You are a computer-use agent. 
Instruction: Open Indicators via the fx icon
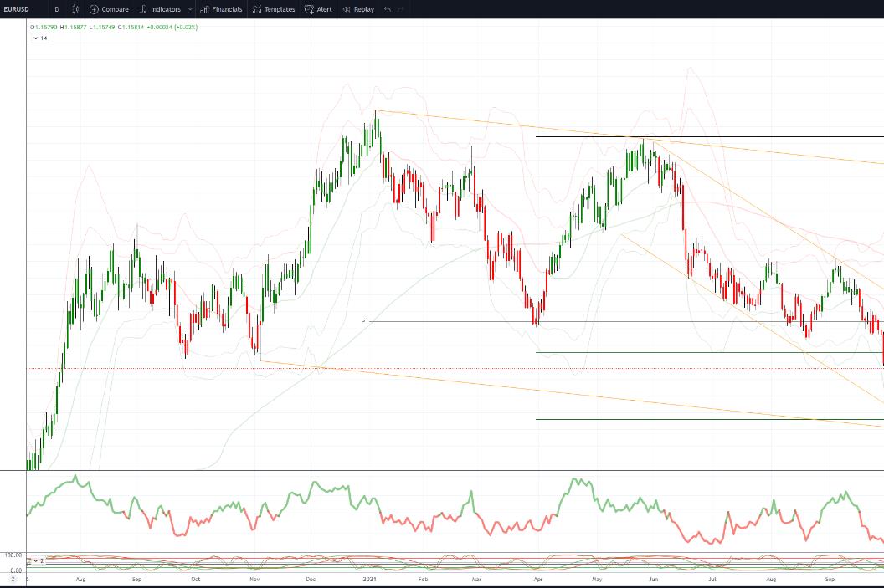[143, 9]
